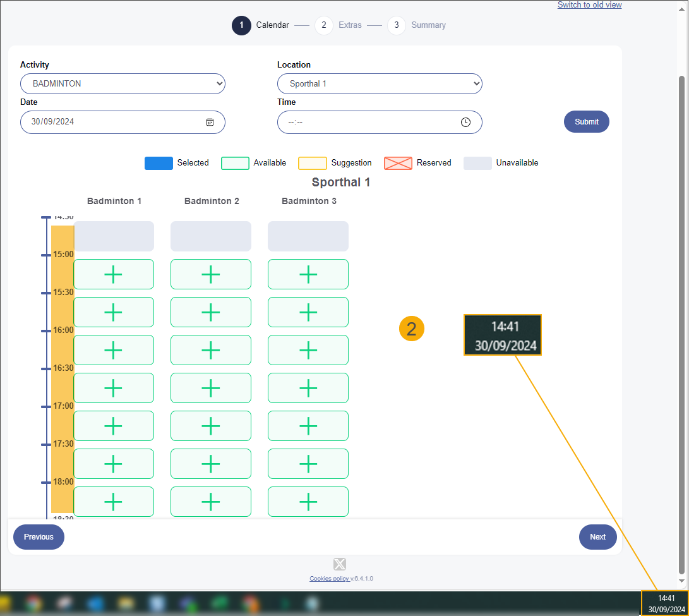
Task: Choose Badminton 2 slot at 18:00
Action: pyautogui.click(x=210, y=502)
